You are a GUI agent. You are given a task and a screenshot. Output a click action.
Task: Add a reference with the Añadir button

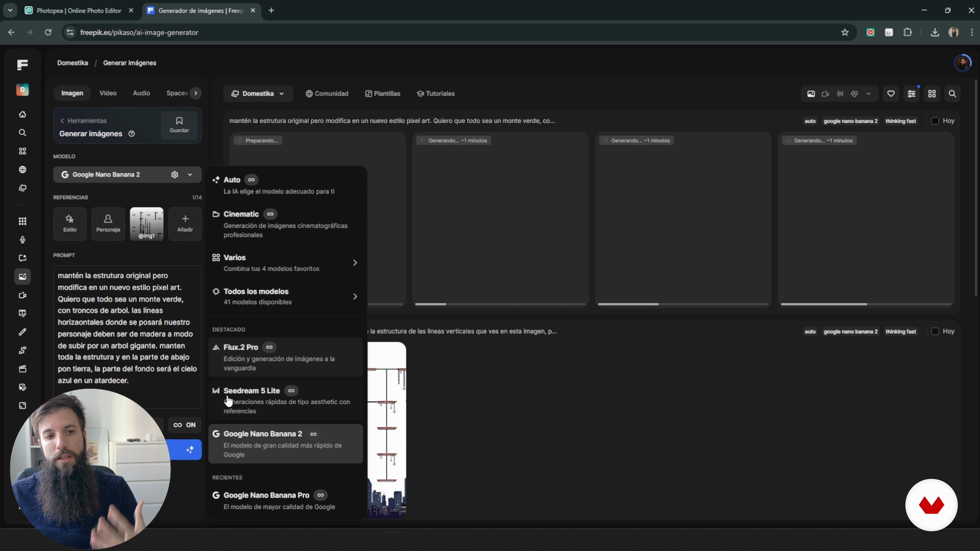[x=185, y=224]
